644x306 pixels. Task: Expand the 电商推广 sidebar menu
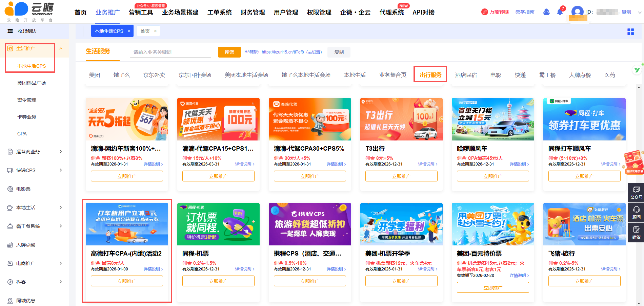[x=61, y=263]
